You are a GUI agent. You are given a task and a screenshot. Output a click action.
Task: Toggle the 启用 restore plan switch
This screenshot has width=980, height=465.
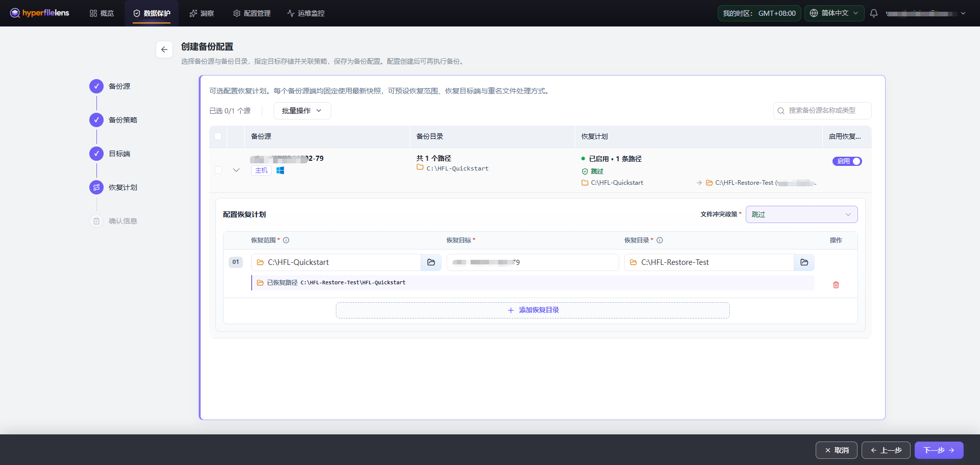coord(847,161)
